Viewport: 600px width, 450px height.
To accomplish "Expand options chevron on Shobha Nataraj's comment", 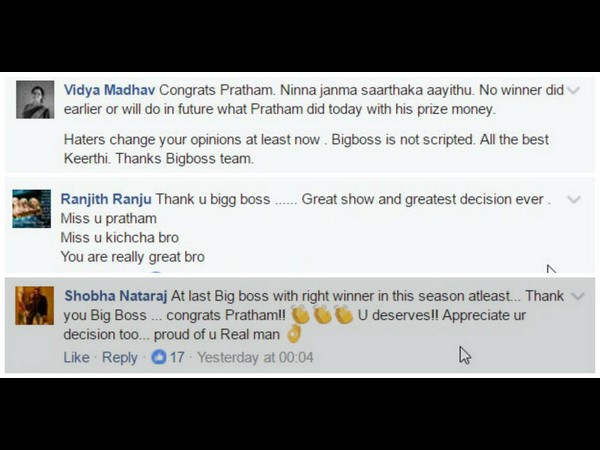I will (577, 296).
